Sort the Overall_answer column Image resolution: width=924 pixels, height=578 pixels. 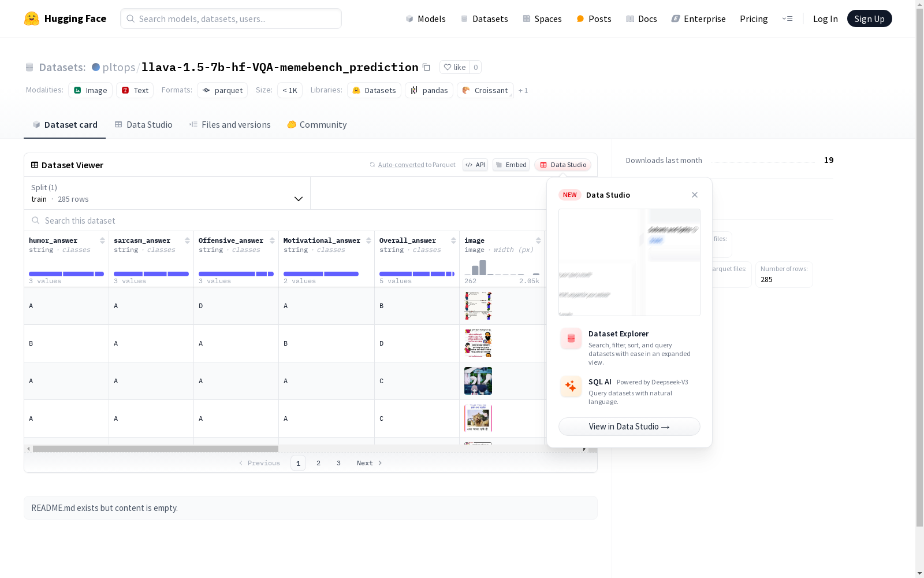453,240
